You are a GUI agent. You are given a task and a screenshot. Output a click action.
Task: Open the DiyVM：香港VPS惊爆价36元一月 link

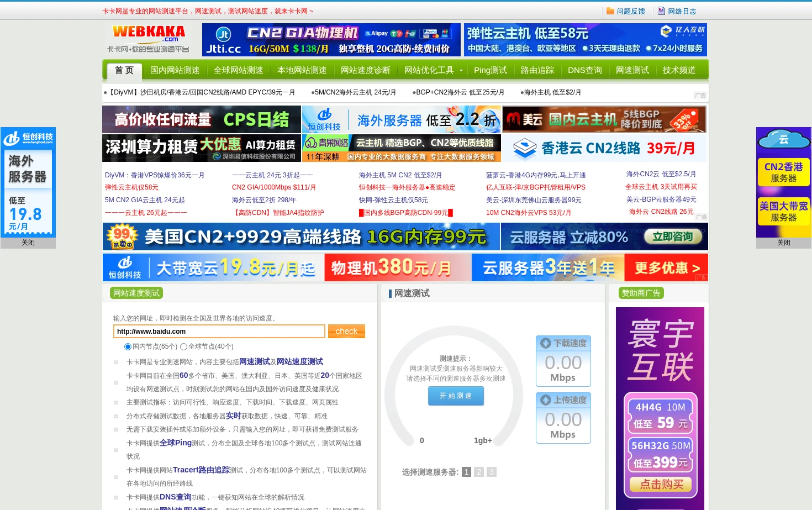point(155,175)
